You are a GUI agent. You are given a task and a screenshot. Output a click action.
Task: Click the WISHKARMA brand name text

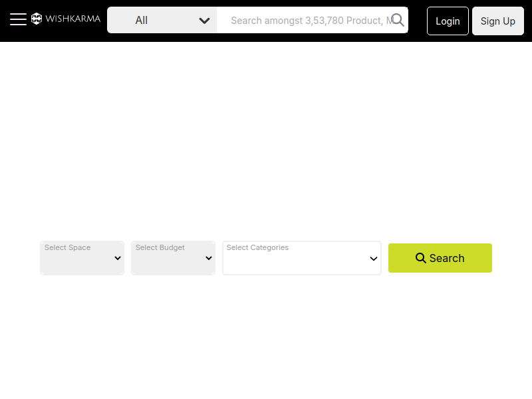[73, 19]
